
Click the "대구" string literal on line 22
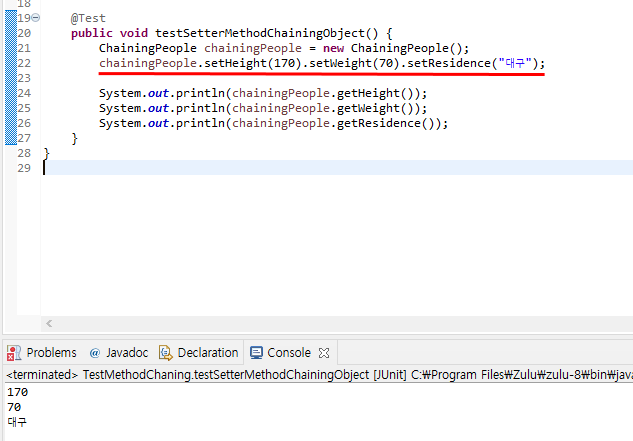click(515, 63)
